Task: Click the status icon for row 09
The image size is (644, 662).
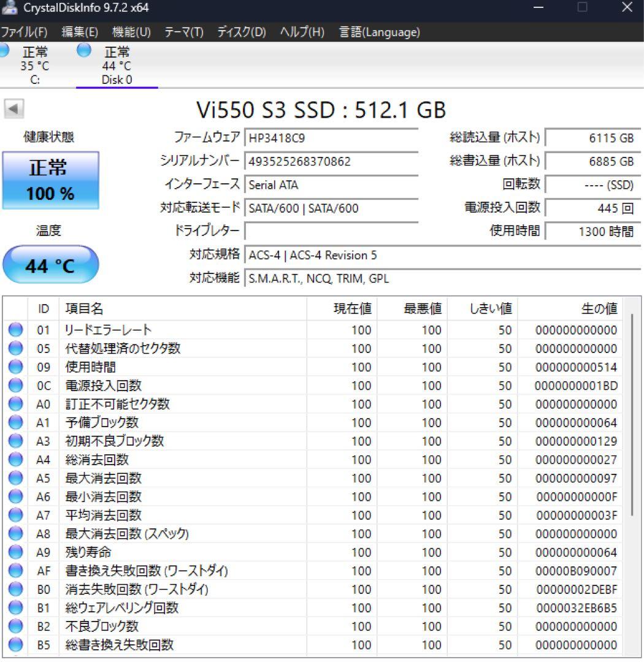Action: (15, 367)
